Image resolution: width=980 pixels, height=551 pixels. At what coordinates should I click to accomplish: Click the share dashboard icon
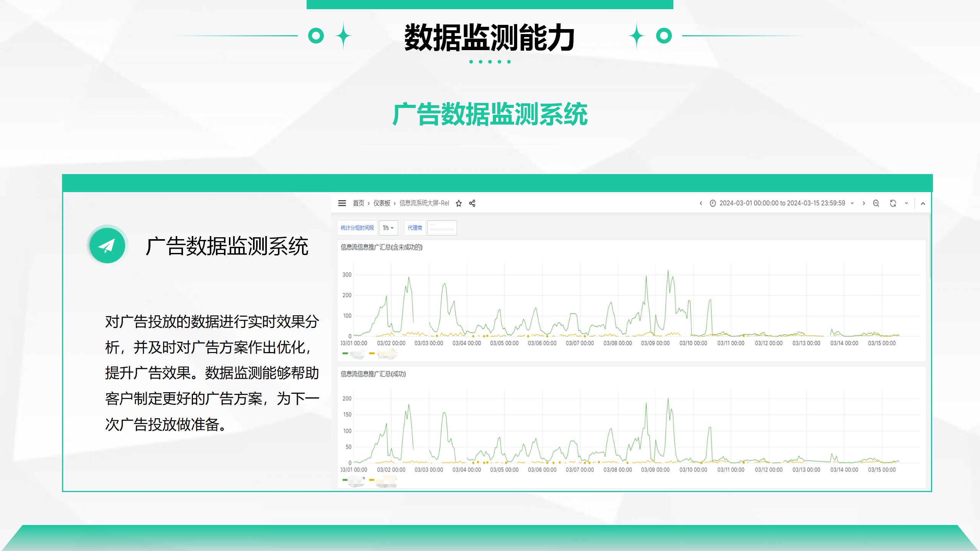tap(472, 204)
